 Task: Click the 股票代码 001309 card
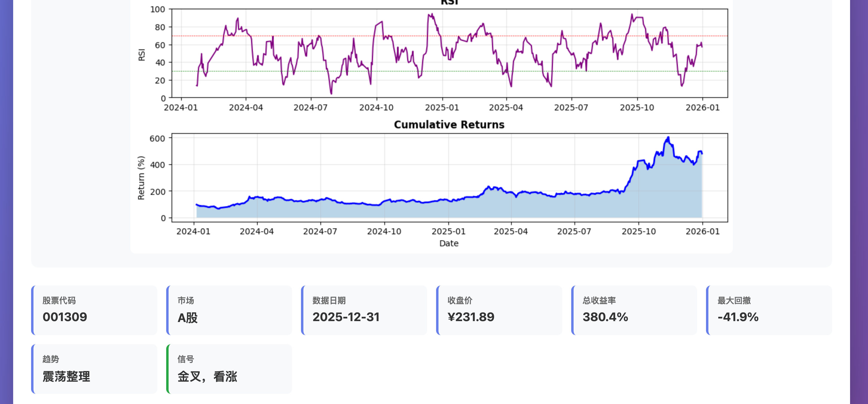click(94, 310)
